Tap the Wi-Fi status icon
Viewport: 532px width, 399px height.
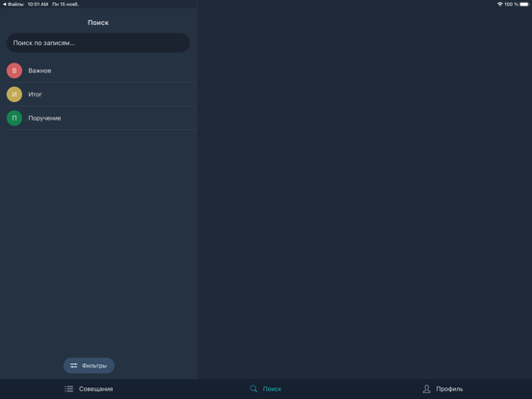tap(500, 4)
